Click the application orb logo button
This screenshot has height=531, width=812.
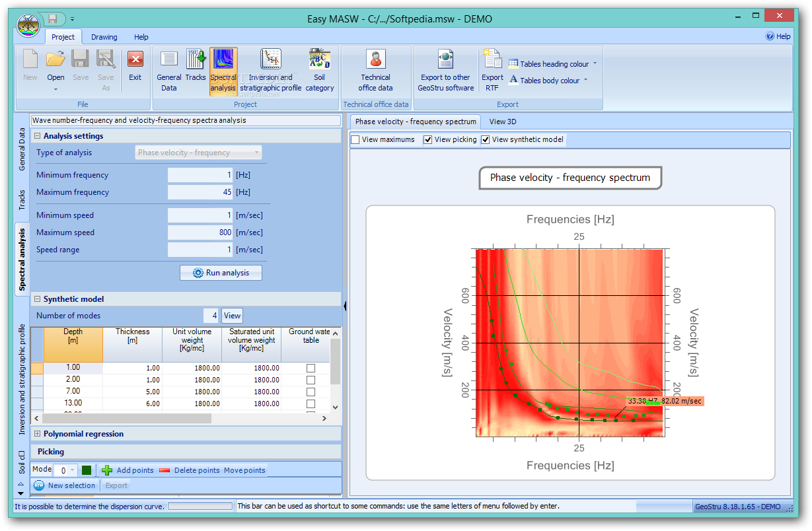click(28, 26)
